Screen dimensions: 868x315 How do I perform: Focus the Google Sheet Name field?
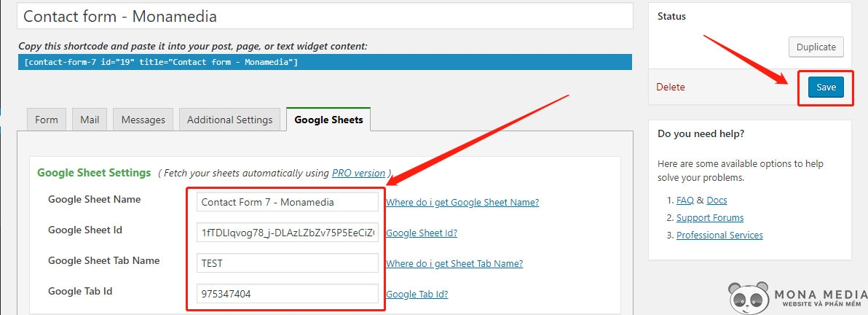coord(287,202)
